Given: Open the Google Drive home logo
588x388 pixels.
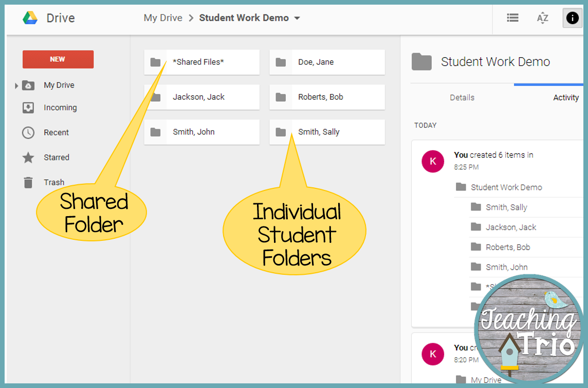Looking at the screenshot, I should (48, 17).
